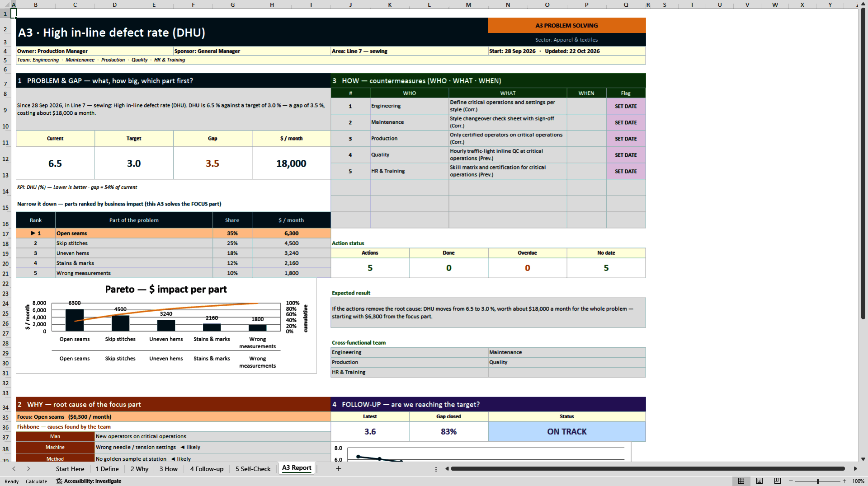
Task: Open the 2 Why sheet tab
Action: click(139, 469)
